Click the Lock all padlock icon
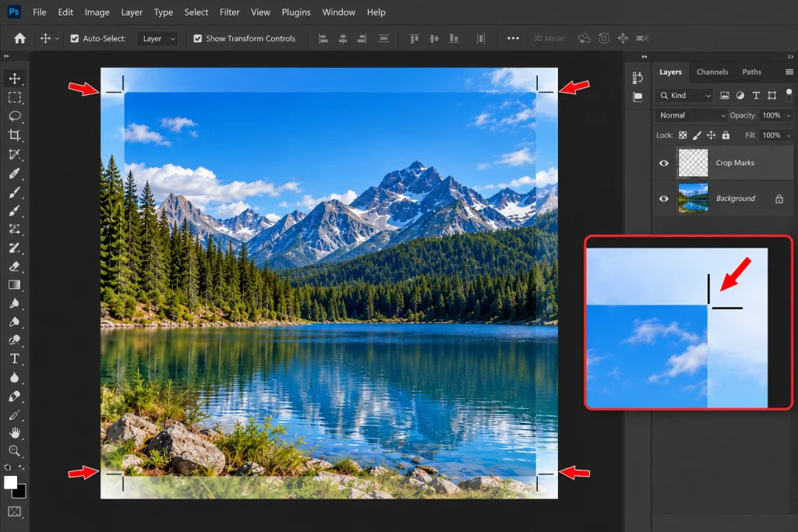Screen dimensions: 798x532 point(726,135)
